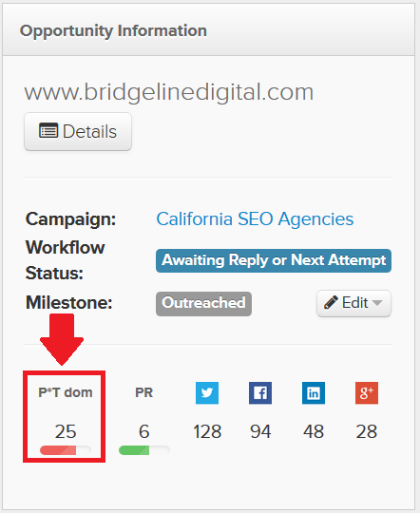
Task: Click the red P*T dom progress bar
Action: click(x=66, y=450)
